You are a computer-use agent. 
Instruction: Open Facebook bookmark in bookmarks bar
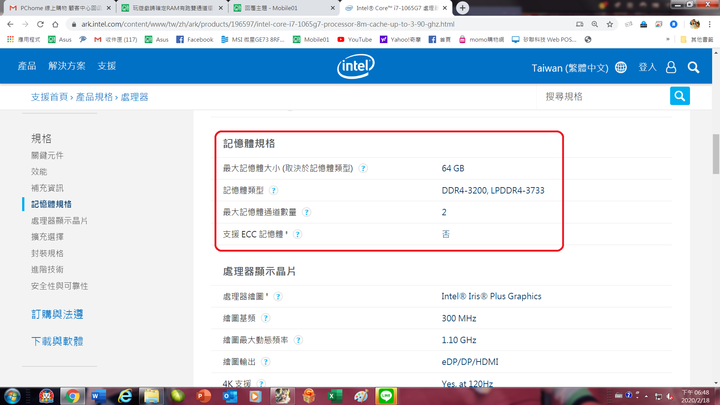point(195,39)
